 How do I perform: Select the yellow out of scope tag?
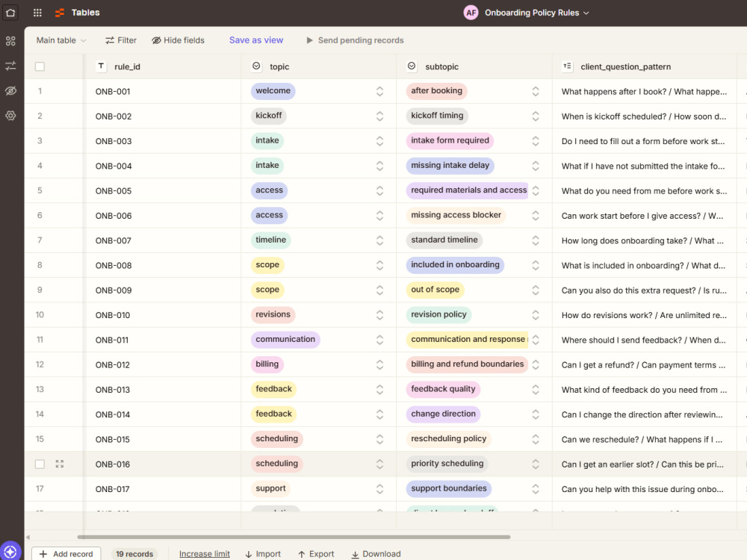(x=435, y=290)
